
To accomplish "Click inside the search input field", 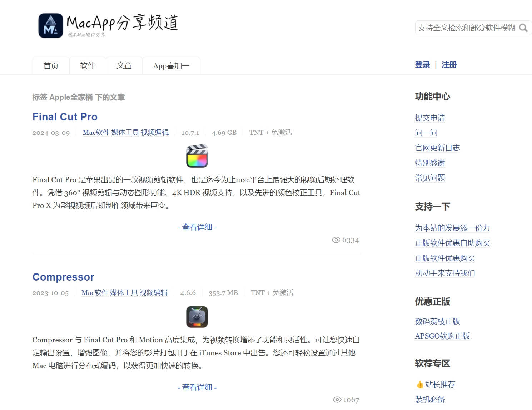I will point(464,28).
